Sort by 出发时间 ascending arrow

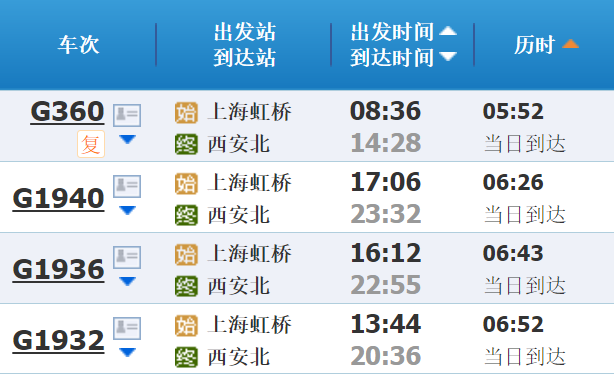click(448, 31)
